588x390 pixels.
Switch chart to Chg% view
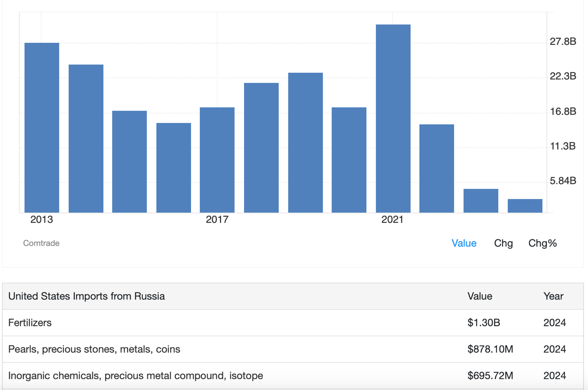(542, 243)
